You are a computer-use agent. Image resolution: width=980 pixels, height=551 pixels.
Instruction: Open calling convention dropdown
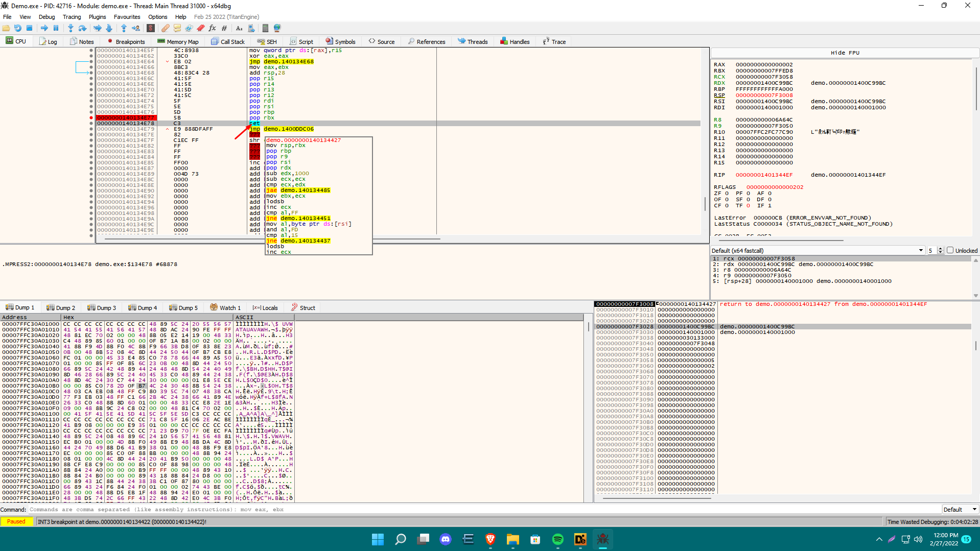(x=818, y=250)
